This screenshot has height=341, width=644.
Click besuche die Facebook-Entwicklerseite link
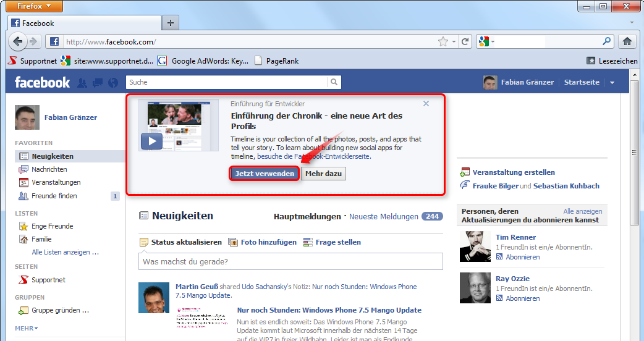click(314, 156)
